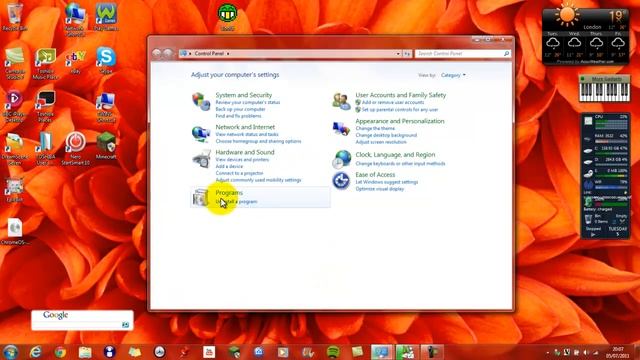Click Change desktop background link
This screenshot has width=640, height=360.
click(x=386, y=135)
